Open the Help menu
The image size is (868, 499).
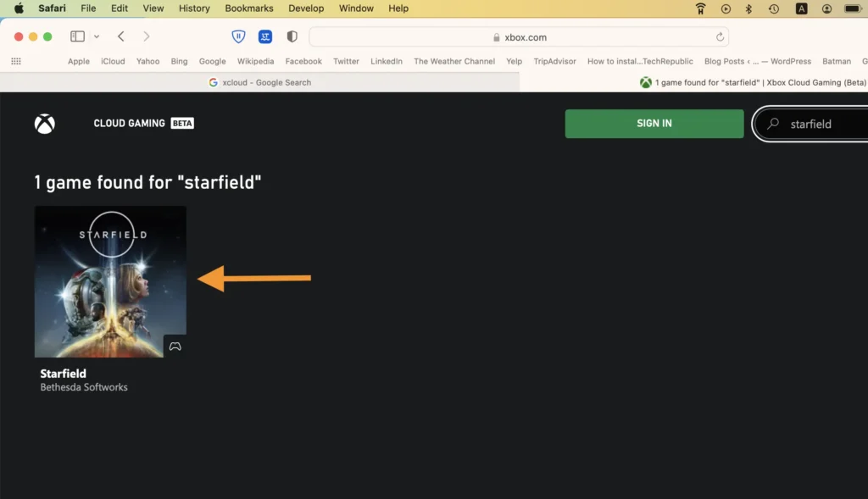398,8
